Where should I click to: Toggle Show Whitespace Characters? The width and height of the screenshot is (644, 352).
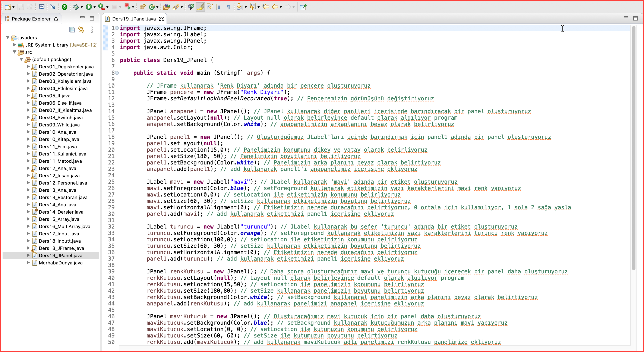[x=228, y=7]
